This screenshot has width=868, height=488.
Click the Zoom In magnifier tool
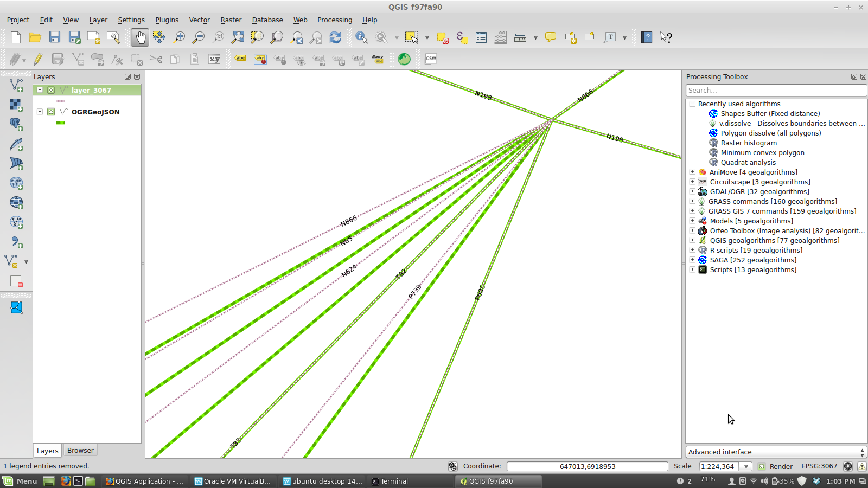(178, 37)
